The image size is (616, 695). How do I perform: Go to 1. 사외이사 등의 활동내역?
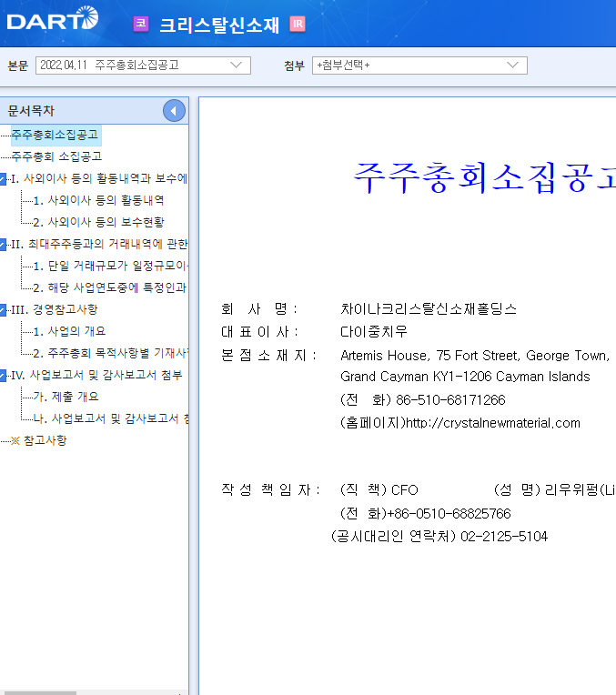(x=98, y=200)
